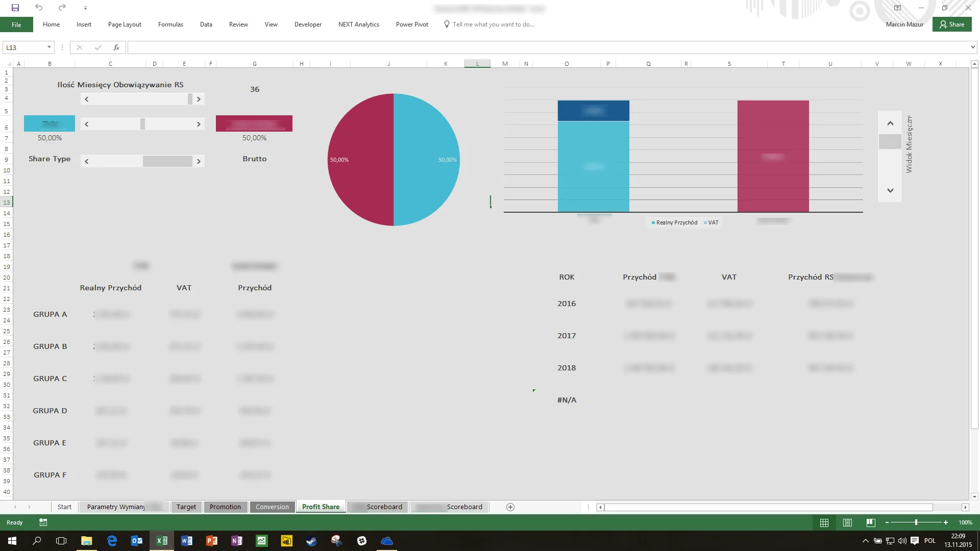The image size is (980, 551).
Task: Click right arrow of months RS scrollbar
Action: (x=199, y=99)
